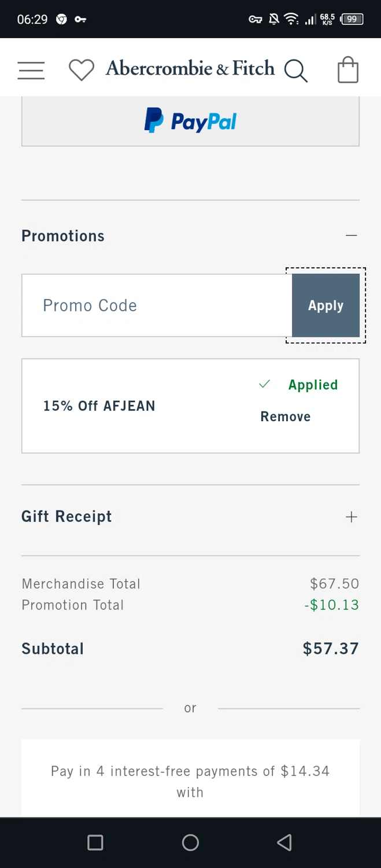This screenshot has height=868, width=381.
Task: Expand the Gift Receipt plus icon
Action: point(351,517)
